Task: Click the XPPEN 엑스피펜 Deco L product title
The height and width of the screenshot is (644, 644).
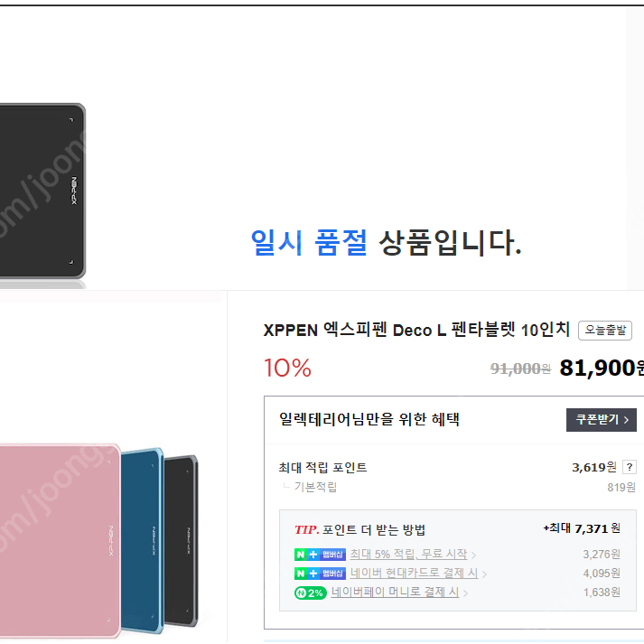Action: click(x=416, y=330)
